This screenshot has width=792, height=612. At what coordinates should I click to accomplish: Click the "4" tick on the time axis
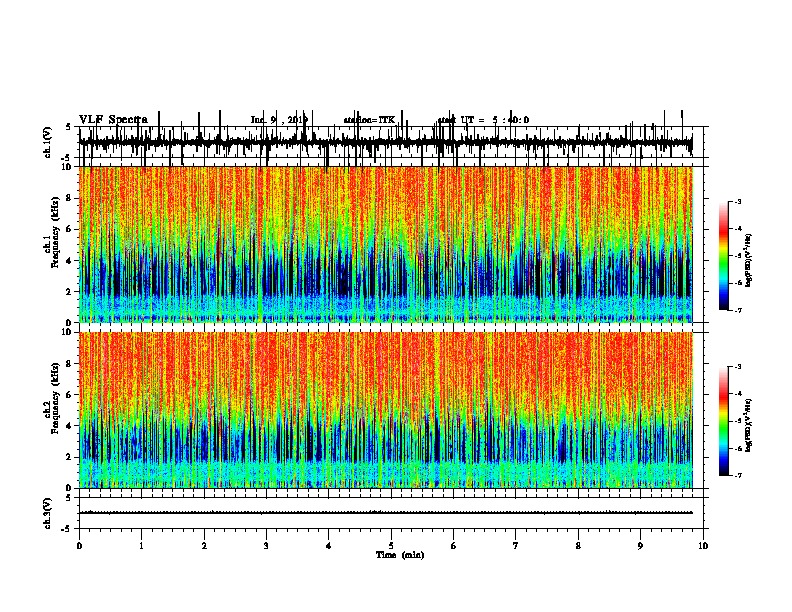click(329, 546)
